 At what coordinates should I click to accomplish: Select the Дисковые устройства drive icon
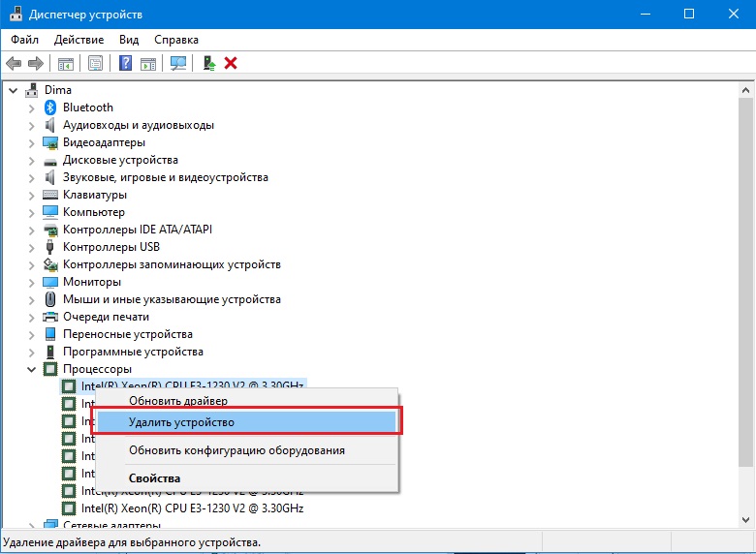tap(50, 162)
